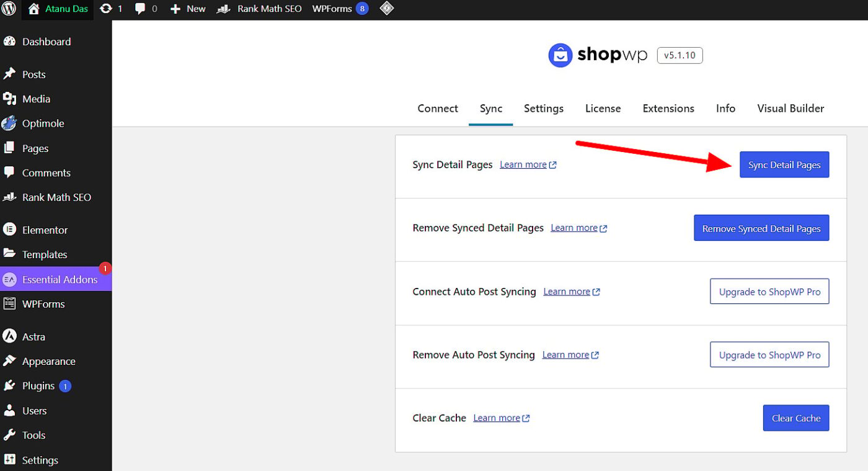Open Learn more link for Connect Auto Post Syncing

(x=572, y=291)
